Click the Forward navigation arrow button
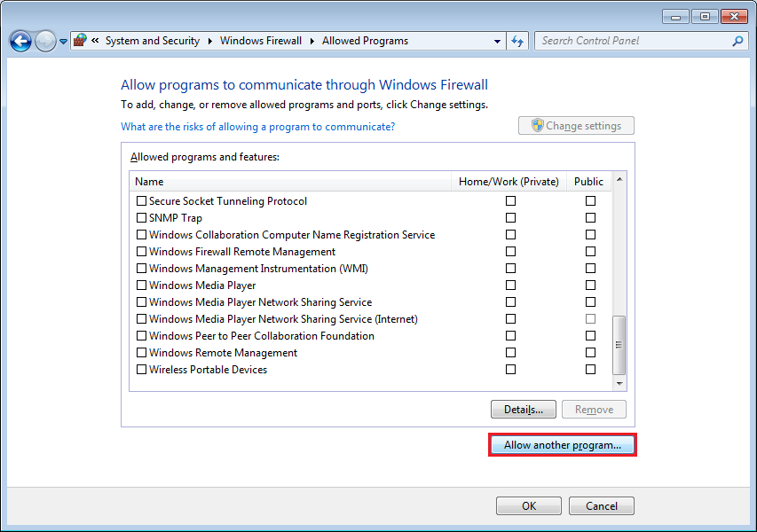Viewport: 757px width, 532px height. [x=44, y=41]
